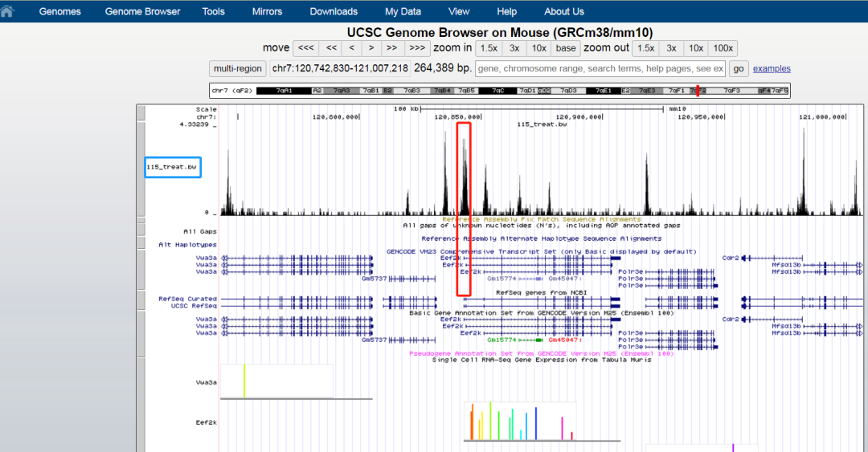Go to the UCSC home icon
The width and height of the screenshot is (868, 452).
point(6,11)
